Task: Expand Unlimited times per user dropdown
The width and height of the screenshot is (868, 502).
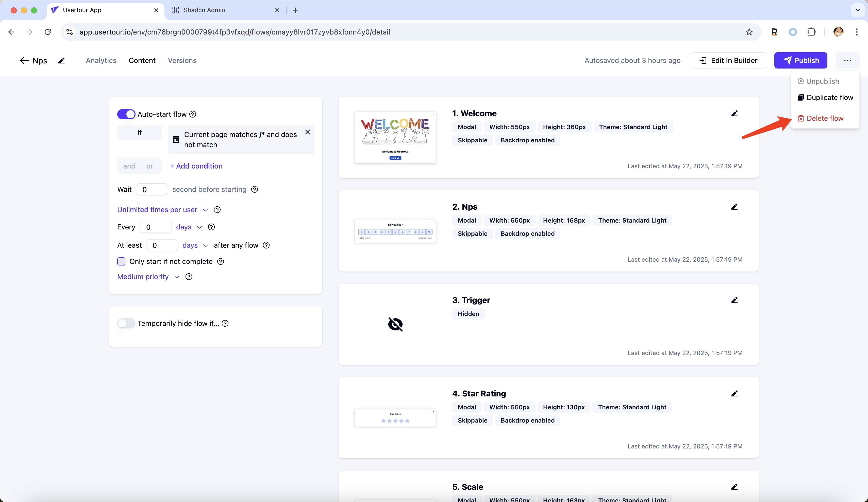Action: click(163, 209)
